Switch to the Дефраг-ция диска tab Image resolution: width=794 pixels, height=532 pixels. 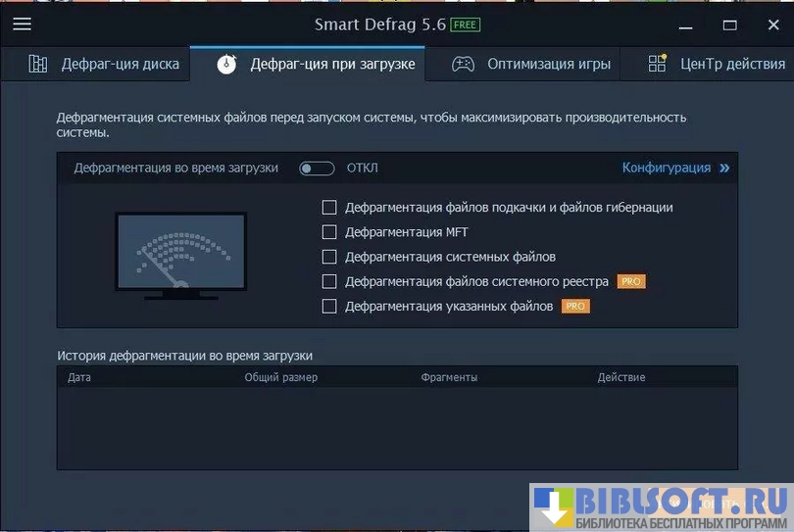pos(120,65)
